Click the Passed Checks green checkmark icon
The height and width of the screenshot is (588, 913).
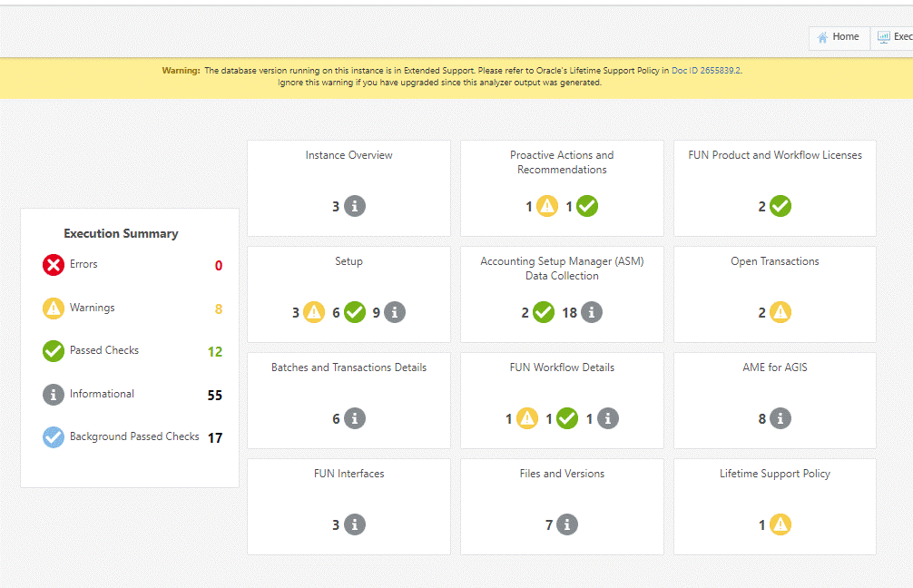pos(54,351)
